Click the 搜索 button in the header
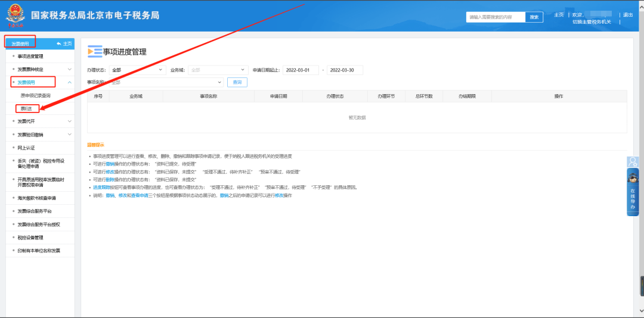The width and height of the screenshot is (644, 318). pyautogui.click(x=534, y=17)
